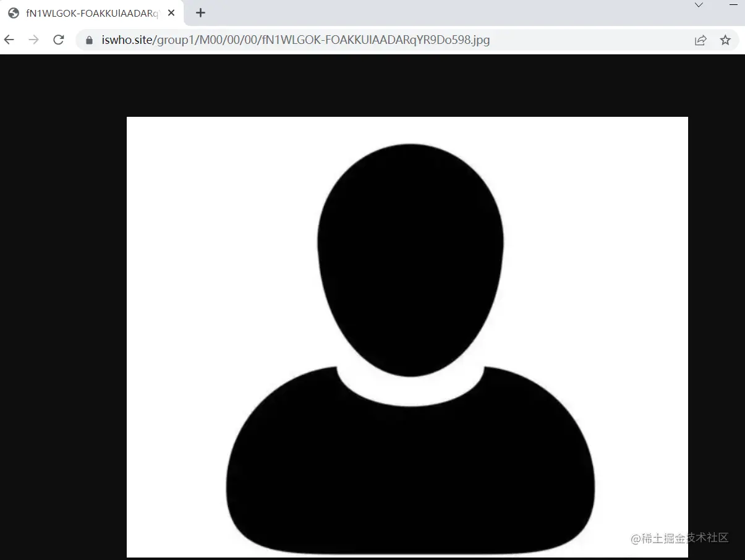Click the black avatar placeholder image
This screenshot has height=560, width=745.
(x=408, y=337)
